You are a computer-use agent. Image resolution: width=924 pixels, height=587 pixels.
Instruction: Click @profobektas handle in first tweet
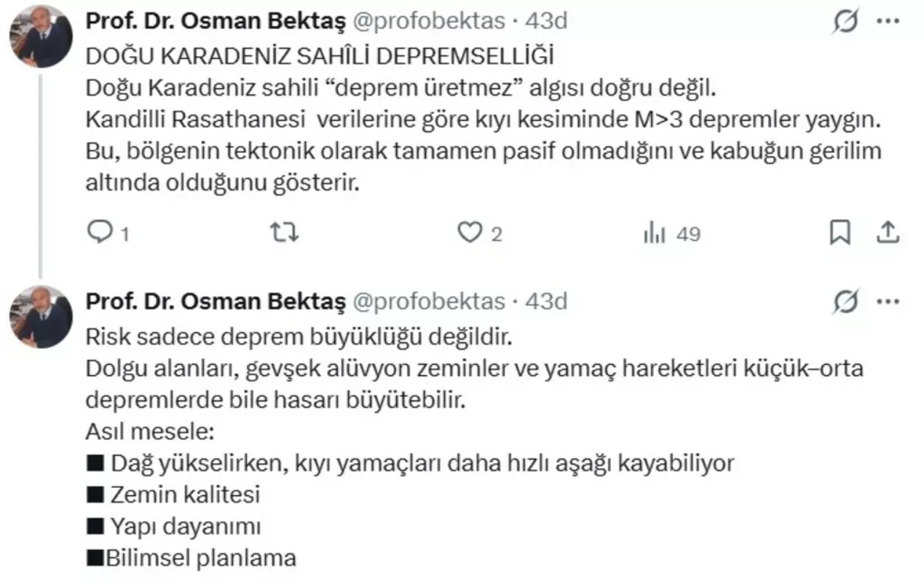(429, 22)
